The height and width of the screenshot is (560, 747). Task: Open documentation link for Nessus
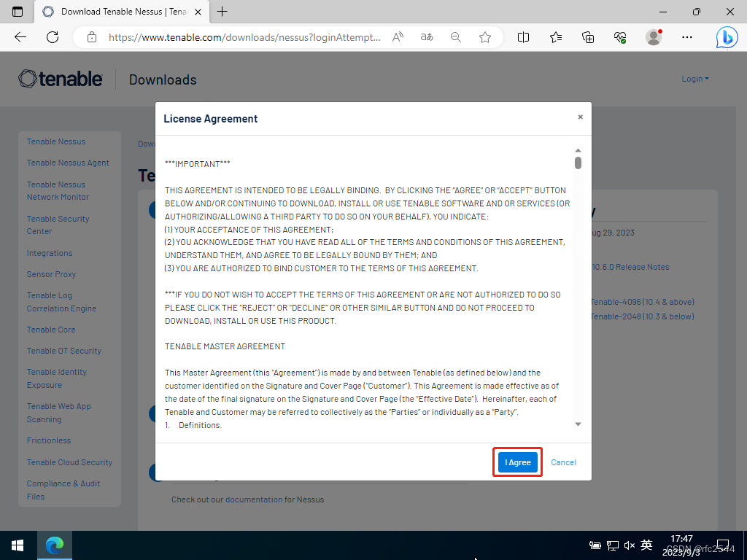pos(254,499)
